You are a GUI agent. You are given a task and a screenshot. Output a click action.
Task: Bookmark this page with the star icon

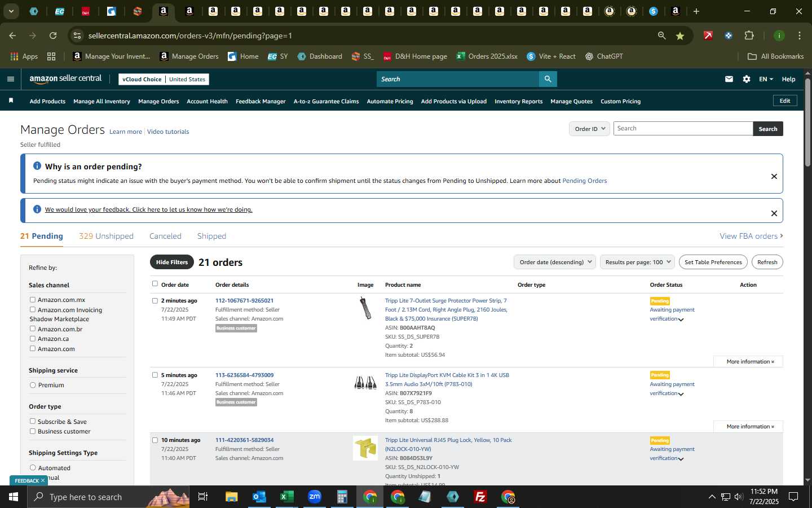(x=680, y=36)
